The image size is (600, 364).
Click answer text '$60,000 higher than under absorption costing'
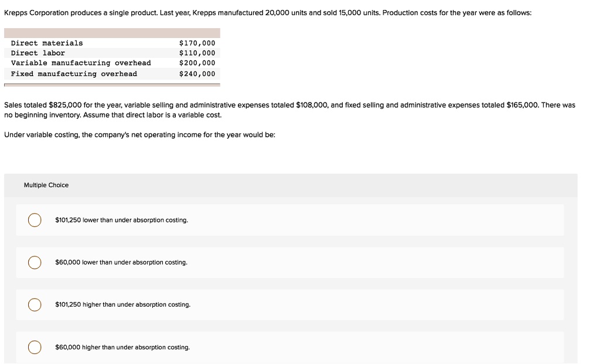(122, 347)
